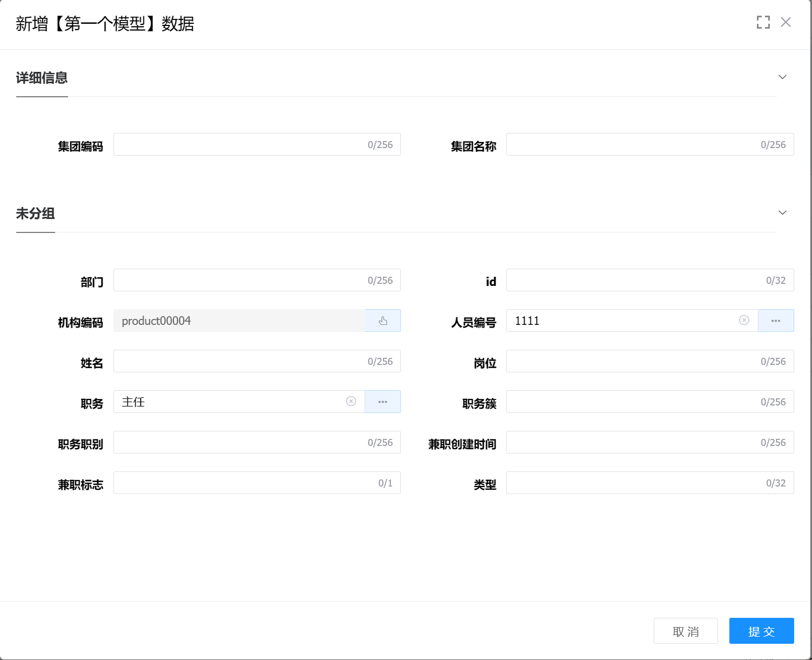Image resolution: width=812 pixels, height=660 pixels.
Task: Collapse the 详细信息 section
Action: click(782, 77)
